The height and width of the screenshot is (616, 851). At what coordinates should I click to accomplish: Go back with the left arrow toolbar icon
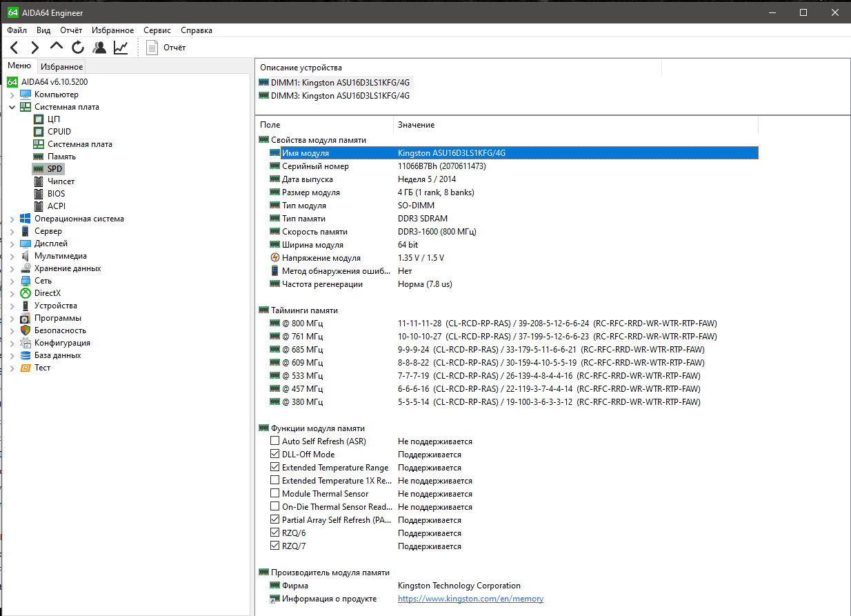[x=14, y=48]
